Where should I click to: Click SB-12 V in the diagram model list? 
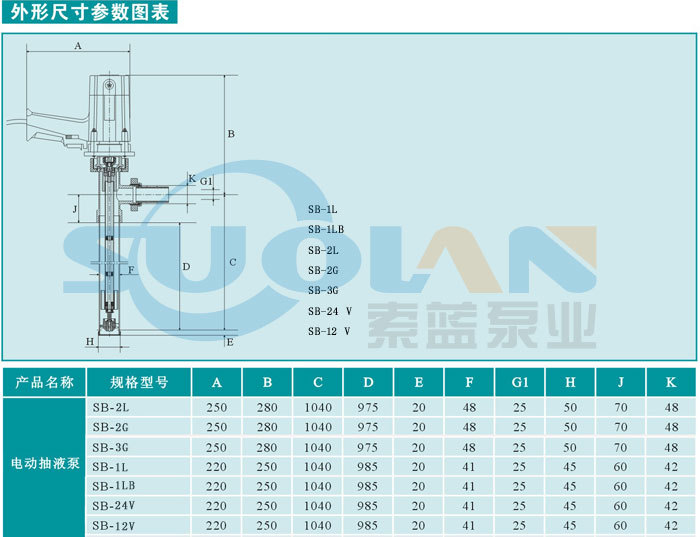pyautogui.click(x=328, y=331)
